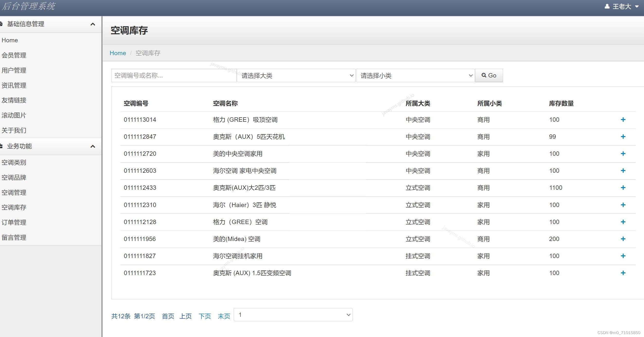Click the plus icon for row 0111112603

pos(623,171)
